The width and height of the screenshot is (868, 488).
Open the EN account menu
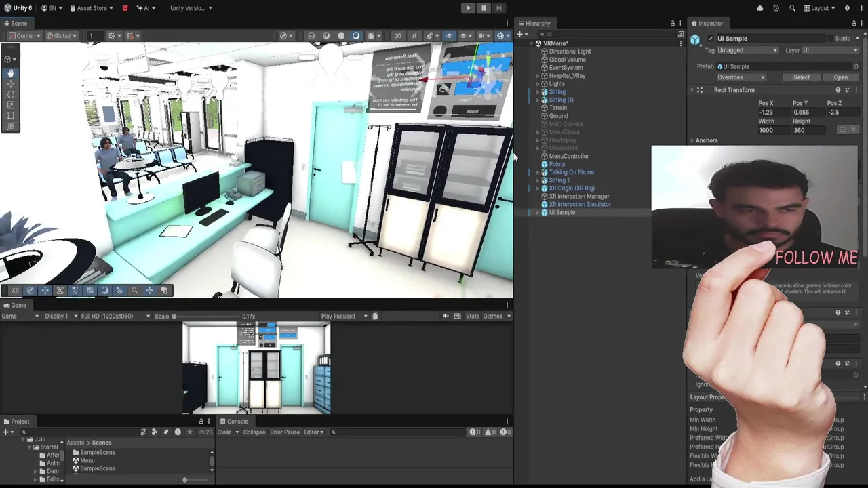52,8
